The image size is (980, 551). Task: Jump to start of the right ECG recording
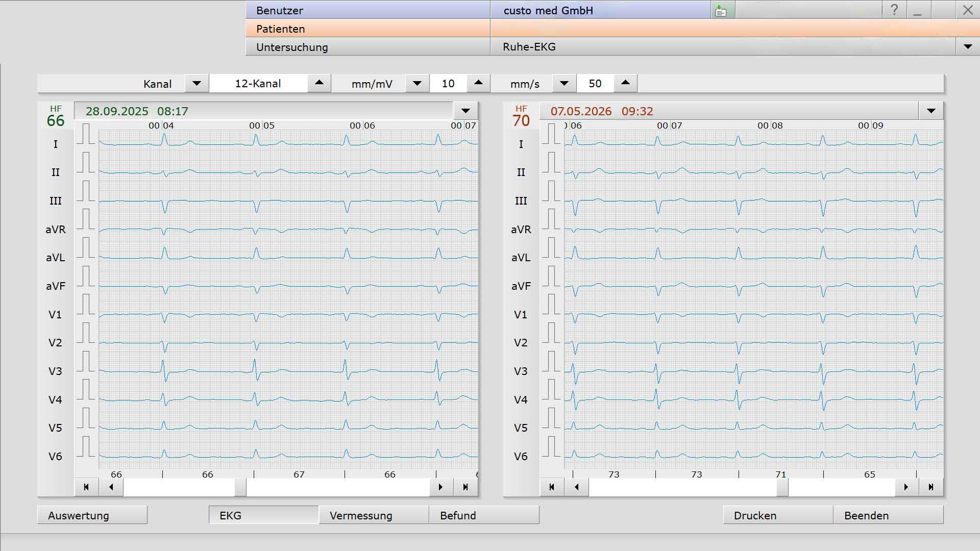(x=552, y=487)
